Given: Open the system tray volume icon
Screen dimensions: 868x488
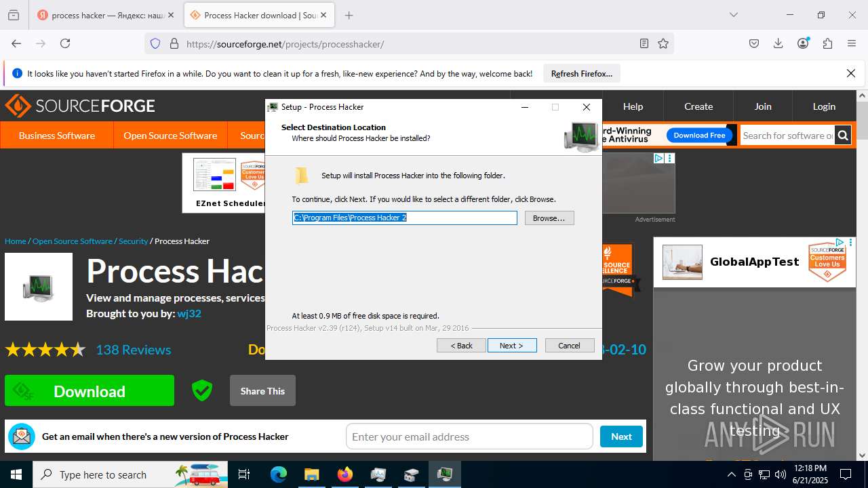Looking at the screenshot, I should pos(781,474).
